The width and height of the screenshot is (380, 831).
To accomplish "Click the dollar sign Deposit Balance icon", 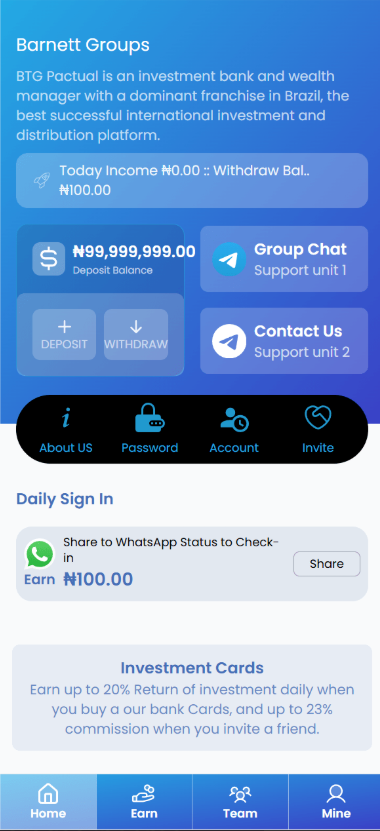I will pos(49,259).
